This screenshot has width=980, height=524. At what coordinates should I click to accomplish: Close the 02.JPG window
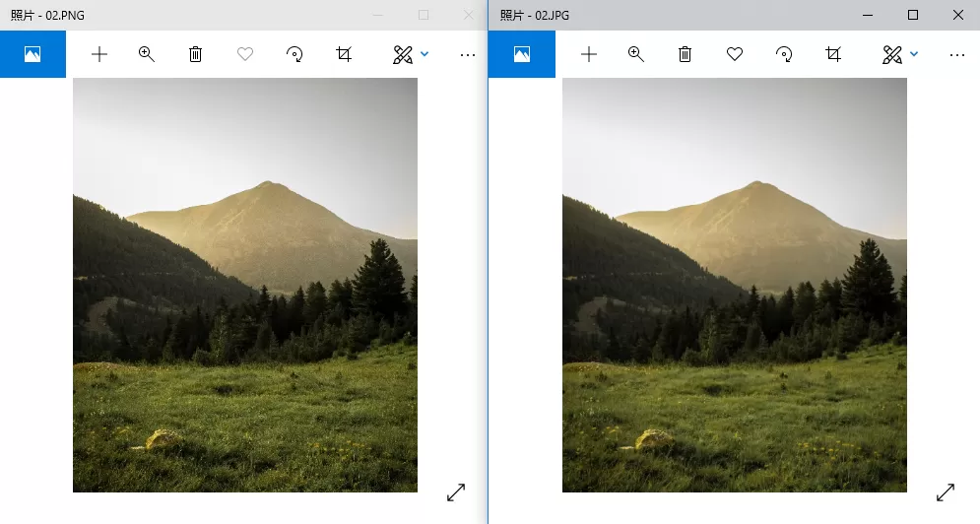coord(958,15)
